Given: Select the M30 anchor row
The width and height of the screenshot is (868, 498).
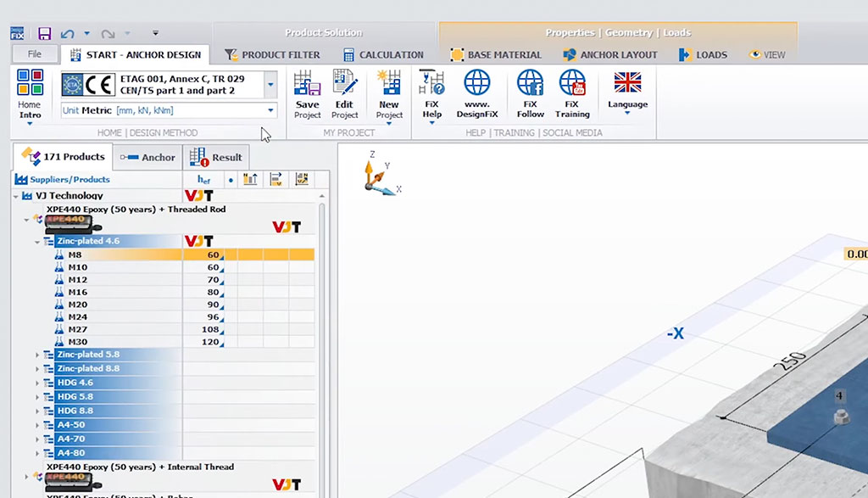Looking at the screenshot, I should [184, 342].
